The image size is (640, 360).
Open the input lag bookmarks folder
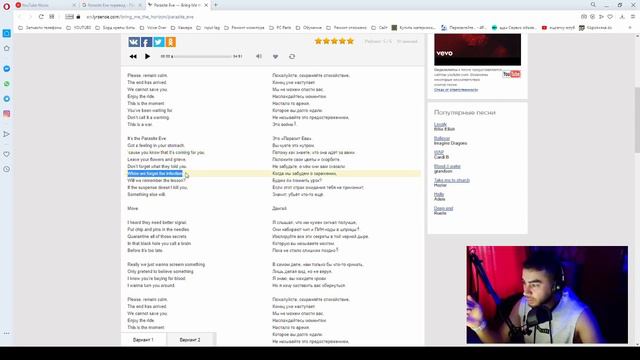click(208, 28)
